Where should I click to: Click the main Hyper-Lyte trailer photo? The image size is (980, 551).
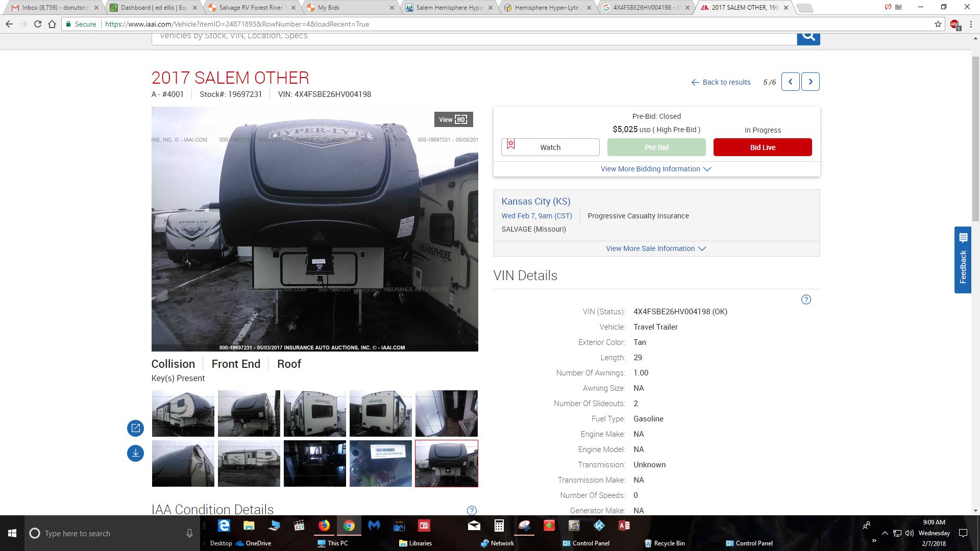[315, 229]
